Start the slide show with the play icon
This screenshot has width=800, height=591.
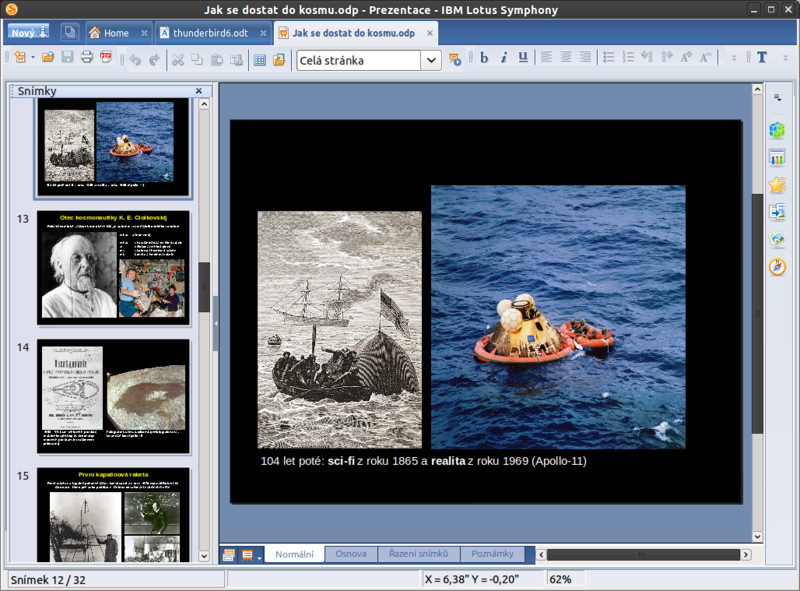tap(455, 60)
